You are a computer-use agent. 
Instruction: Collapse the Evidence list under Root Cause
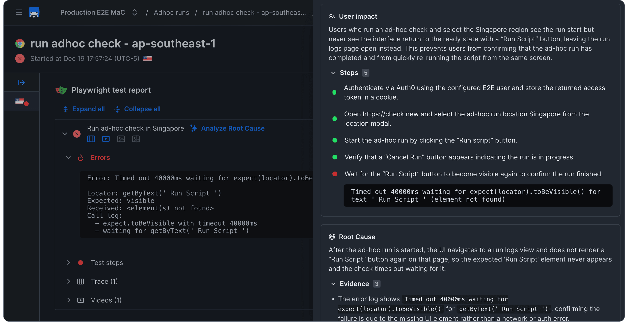point(333,284)
